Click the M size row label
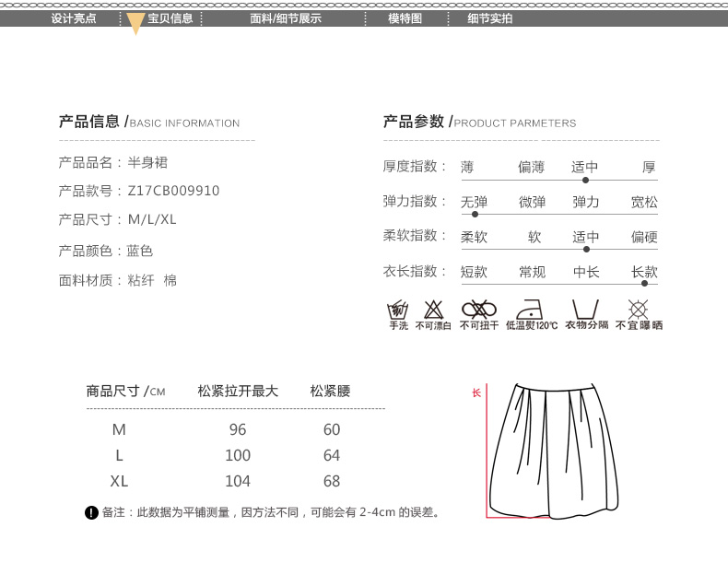Image resolution: width=728 pixels, height=574 pixels. [119, 429]
